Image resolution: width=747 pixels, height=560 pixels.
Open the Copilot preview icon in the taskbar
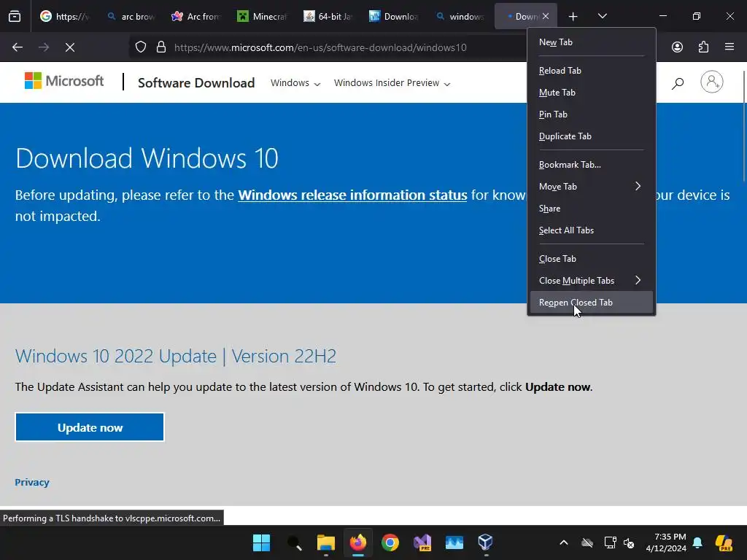(x=724, y=542)
